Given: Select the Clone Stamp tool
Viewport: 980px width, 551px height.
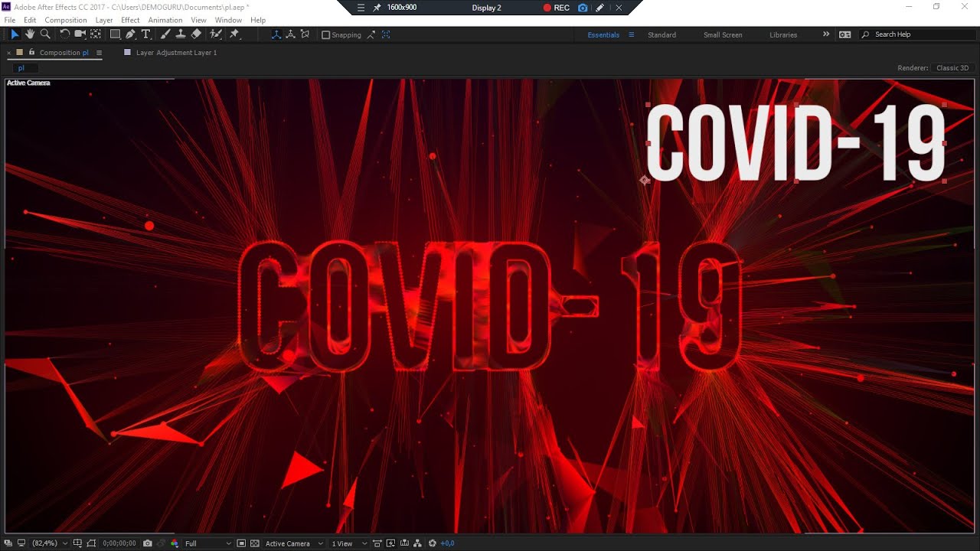Looking at the screenshot, I should pyautogui.click(x=181, y=34).
